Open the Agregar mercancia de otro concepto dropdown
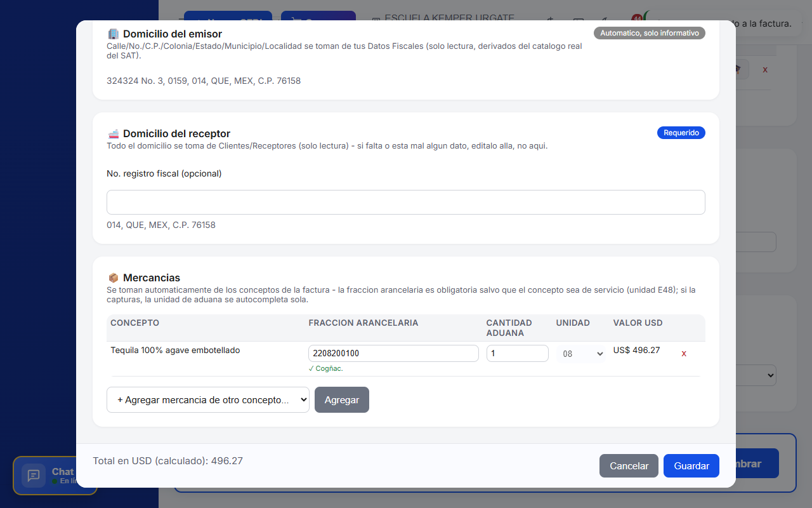 (x=208, y=400)
